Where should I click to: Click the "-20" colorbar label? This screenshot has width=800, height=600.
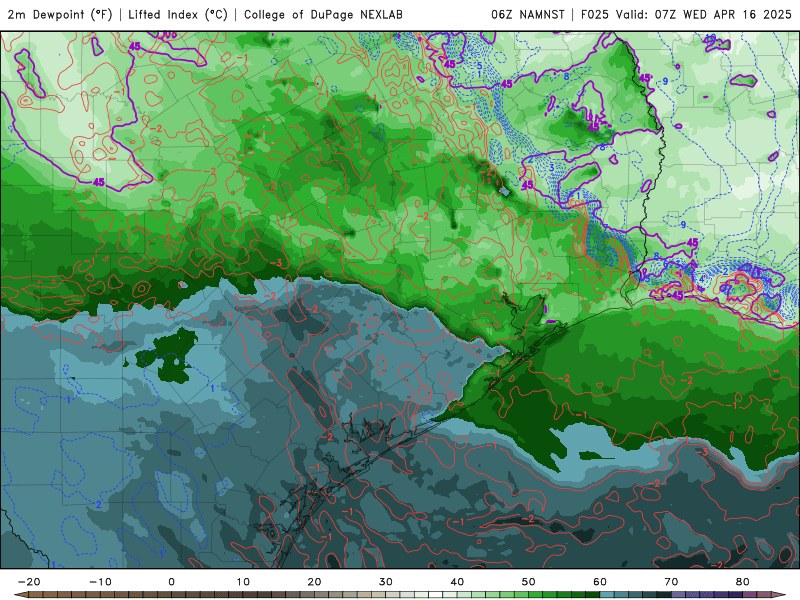pyautogui.click(x=29, y=582)
